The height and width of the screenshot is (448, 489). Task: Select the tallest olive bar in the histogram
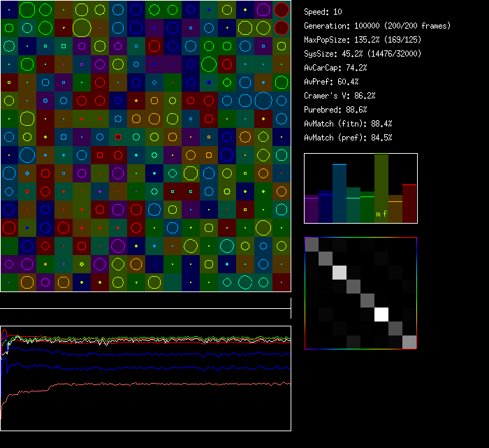click(x=381, y=185)
